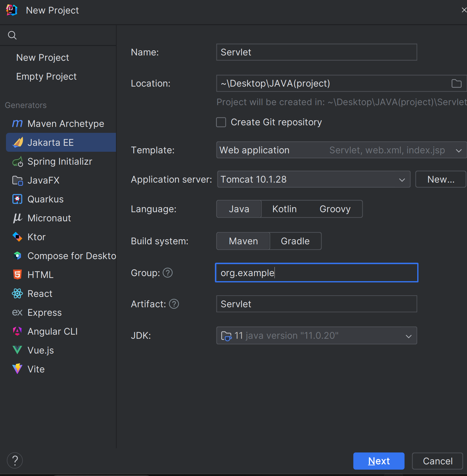
Task: Click the Angular CLI icon
Action: pos(17,331)
